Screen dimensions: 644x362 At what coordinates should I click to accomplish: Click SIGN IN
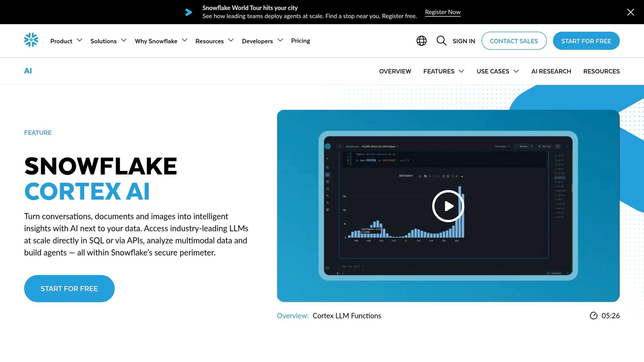[x=464, y=41]
